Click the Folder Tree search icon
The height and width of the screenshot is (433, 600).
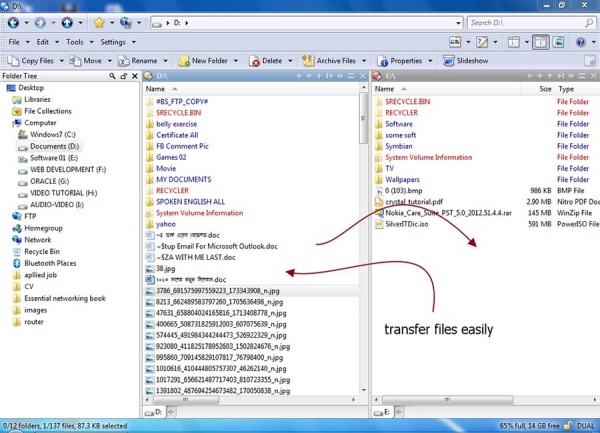(x=112, y=76)
